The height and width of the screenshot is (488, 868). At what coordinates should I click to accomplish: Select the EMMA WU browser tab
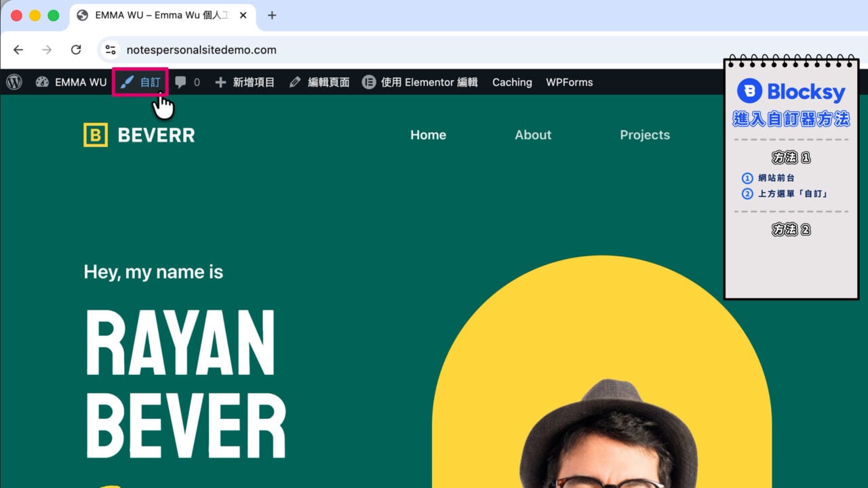tap(163, 15)
